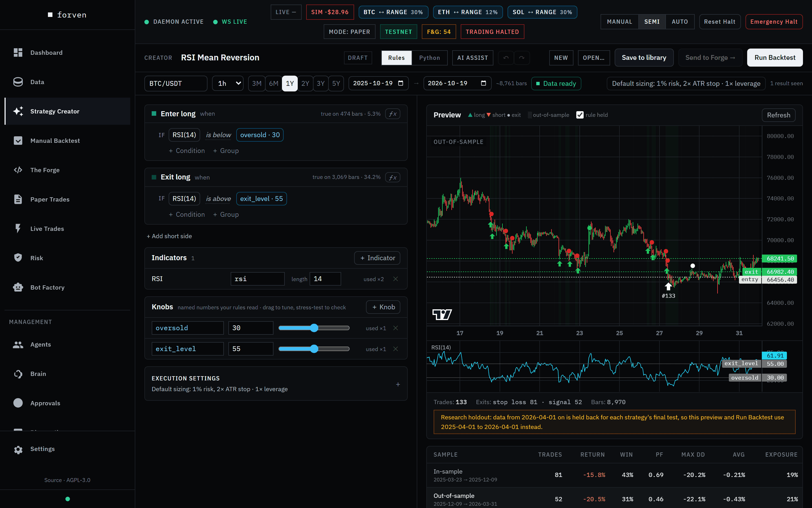Toggle the Exit long rule square
812x508 pixels.
coord(154,177)
